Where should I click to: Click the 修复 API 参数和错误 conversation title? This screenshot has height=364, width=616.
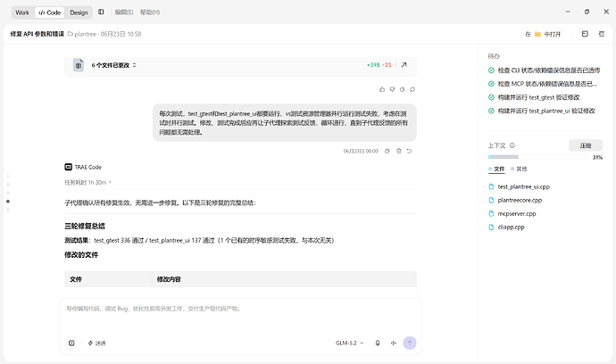click(37, 34)
